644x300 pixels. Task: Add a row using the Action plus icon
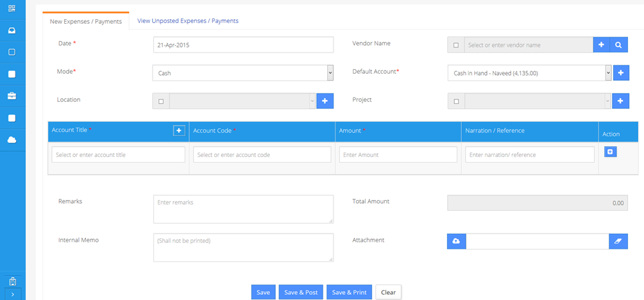(x=611, y=152)
